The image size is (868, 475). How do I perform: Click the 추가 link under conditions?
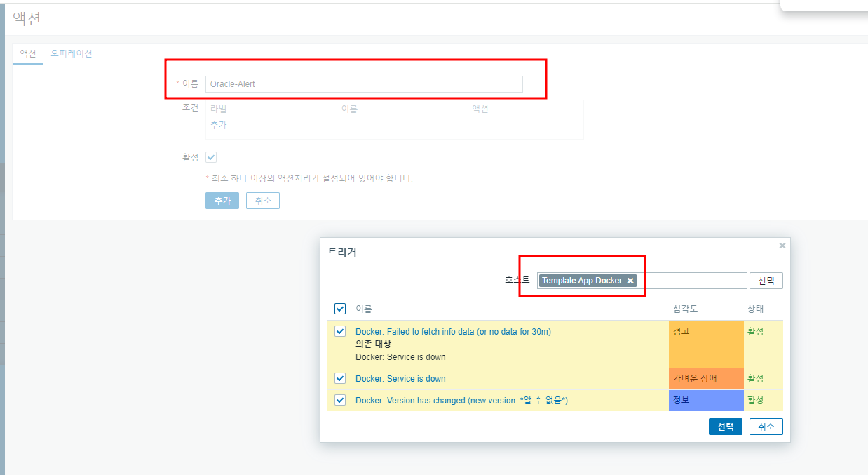click(x=218, y=125)
